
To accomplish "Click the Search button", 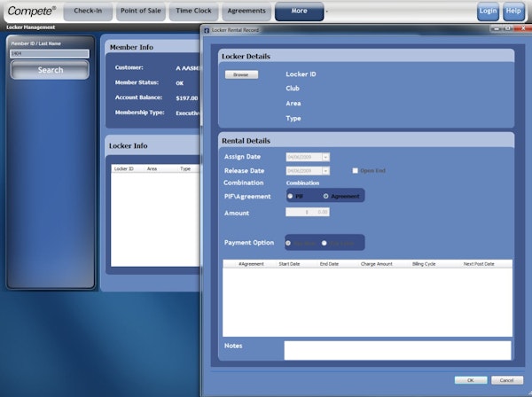I will tap(50, 70).
